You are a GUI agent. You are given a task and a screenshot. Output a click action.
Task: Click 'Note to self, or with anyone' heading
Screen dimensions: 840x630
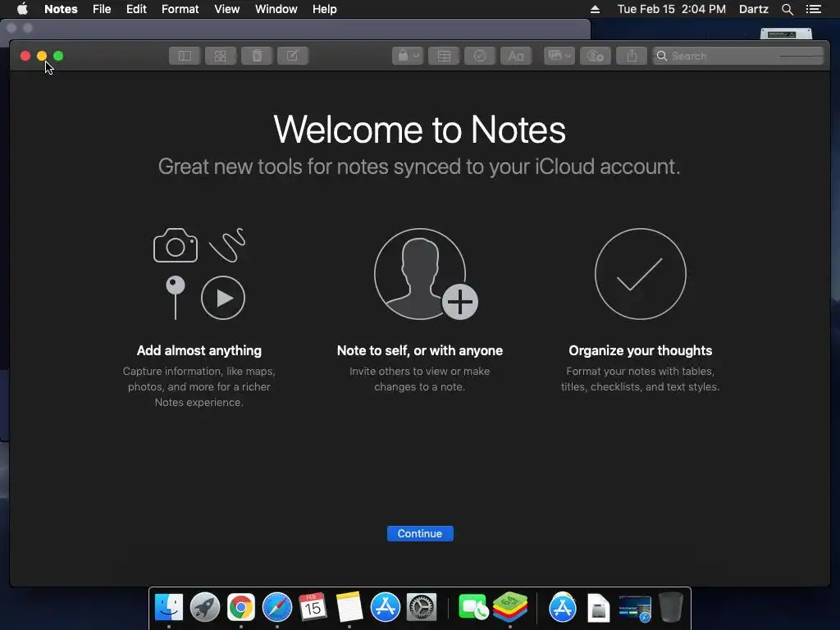click(420, 350)
